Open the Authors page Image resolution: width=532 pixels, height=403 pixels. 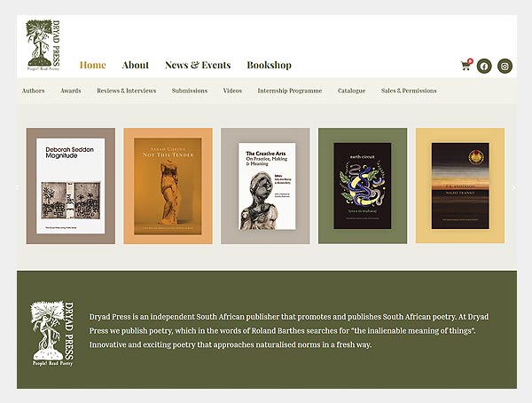[x=34, y=91]
